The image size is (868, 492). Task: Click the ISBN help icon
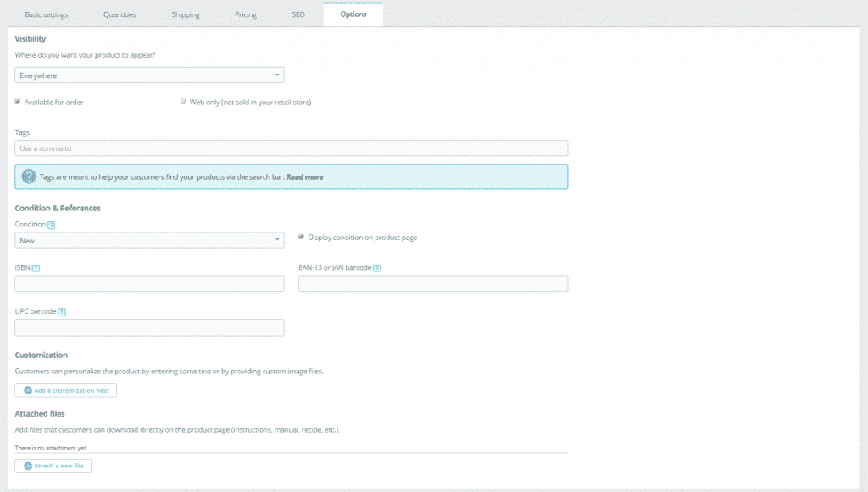36,267
